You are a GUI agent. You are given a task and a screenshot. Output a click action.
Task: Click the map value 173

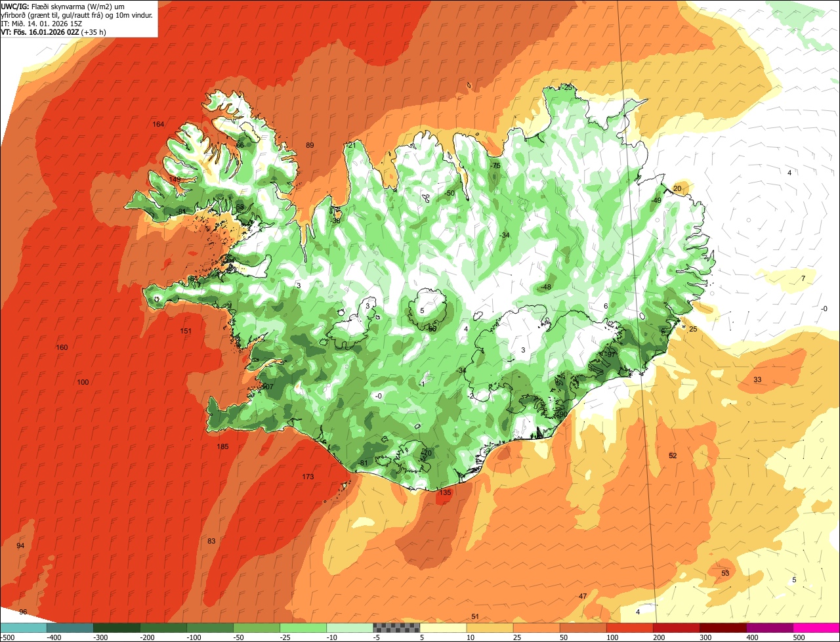click(x=308, y=477)
